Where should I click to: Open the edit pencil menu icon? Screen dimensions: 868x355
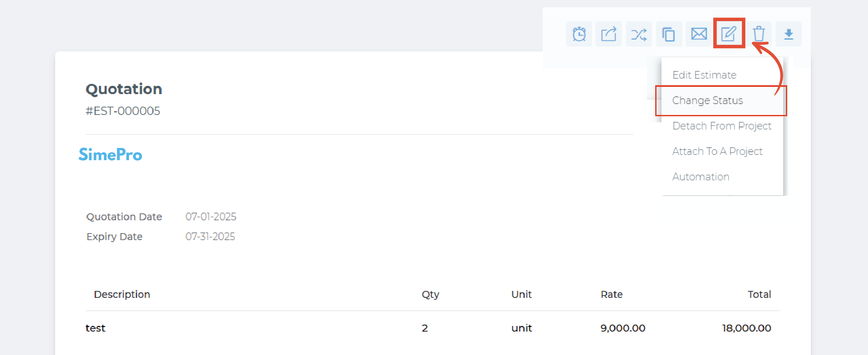point(729,34)
